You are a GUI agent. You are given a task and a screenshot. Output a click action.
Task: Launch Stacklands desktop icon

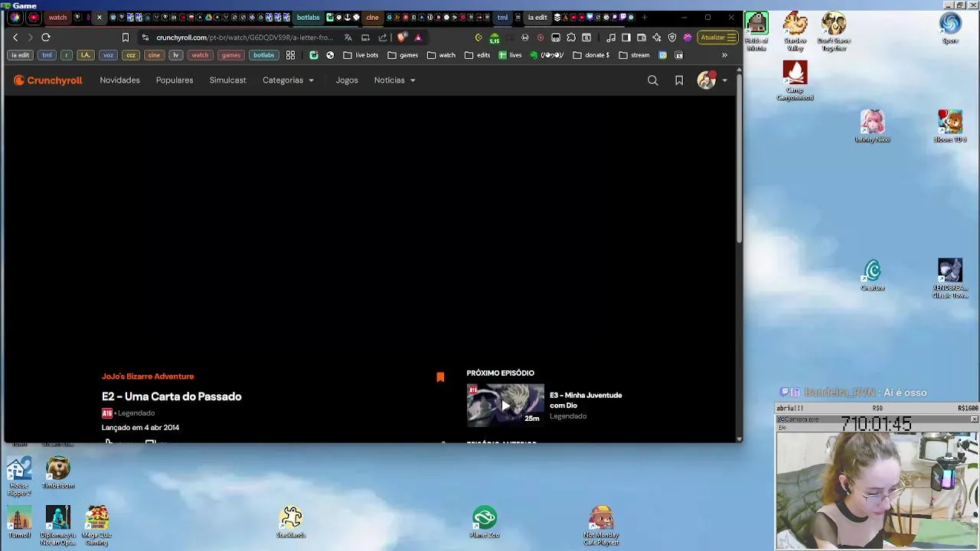click(x=291, y=522)
